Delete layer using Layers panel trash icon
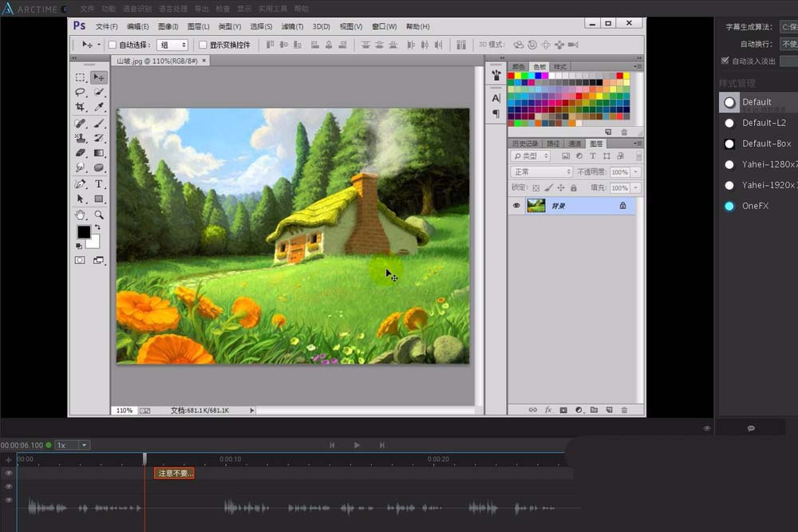The width and height of the screenshot is (798, 532). coord(625,409)
